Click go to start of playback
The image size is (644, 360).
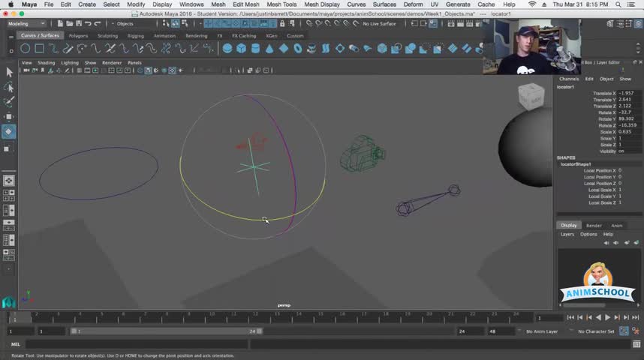click(x=570, y=317)
